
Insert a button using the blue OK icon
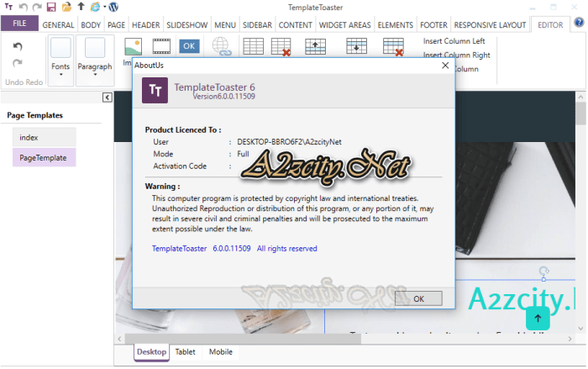point(189,46)
